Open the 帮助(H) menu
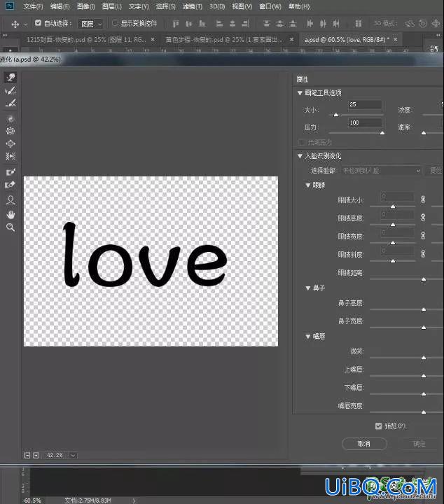 (299, 6)
